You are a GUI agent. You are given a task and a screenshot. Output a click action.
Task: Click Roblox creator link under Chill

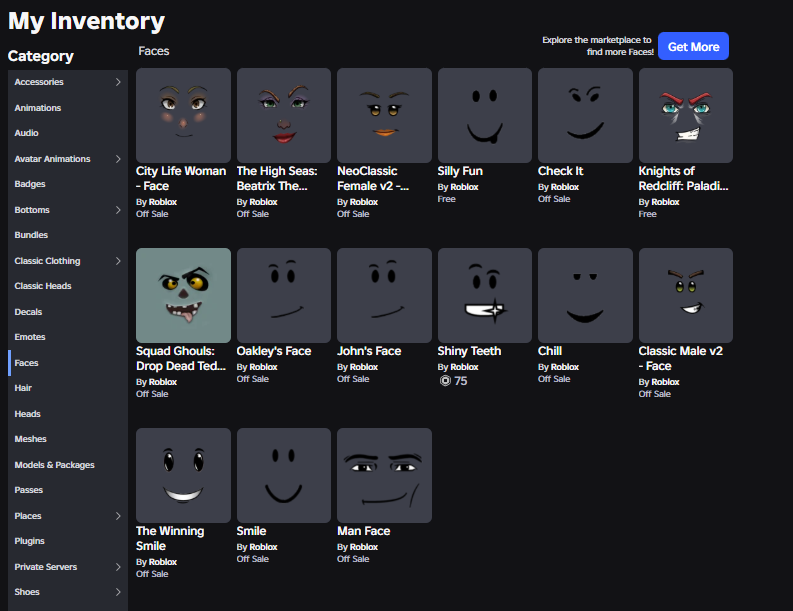click(565, 367)
